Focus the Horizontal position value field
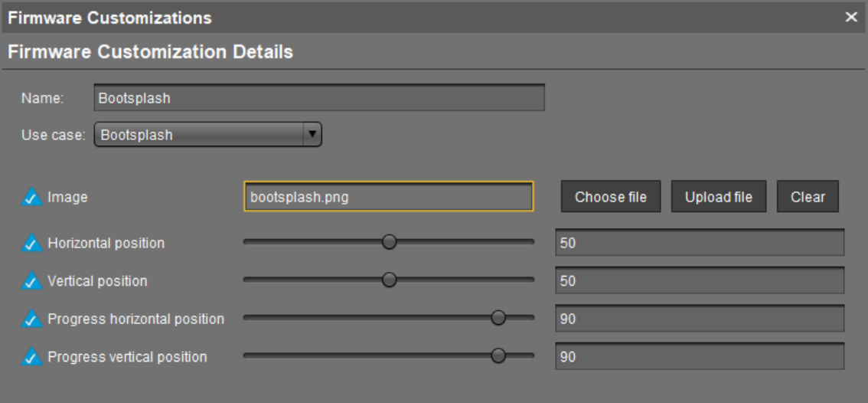The height and width of the screenshot is (403, 868). (x=700, y=243)
